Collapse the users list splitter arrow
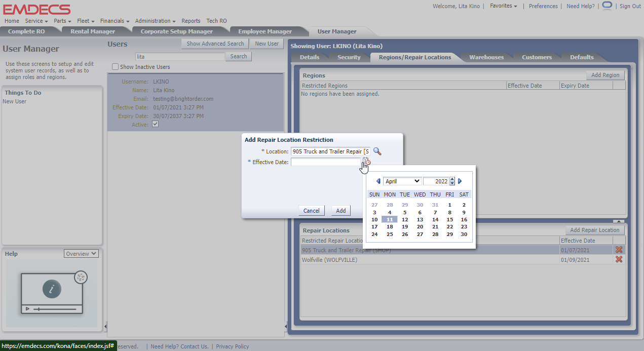This screenshot has width=644, height=351. pos(285,326)
